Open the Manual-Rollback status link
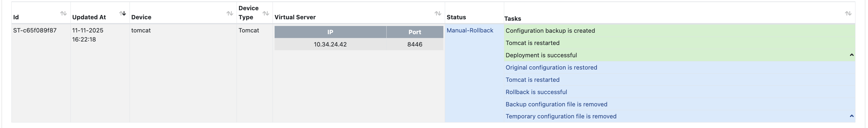 [470, 30]
